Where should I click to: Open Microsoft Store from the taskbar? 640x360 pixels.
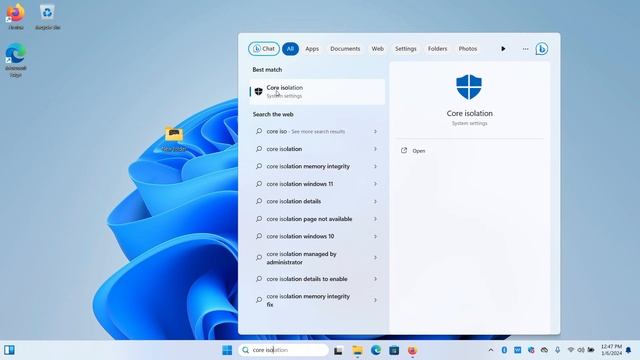[394, 350]
